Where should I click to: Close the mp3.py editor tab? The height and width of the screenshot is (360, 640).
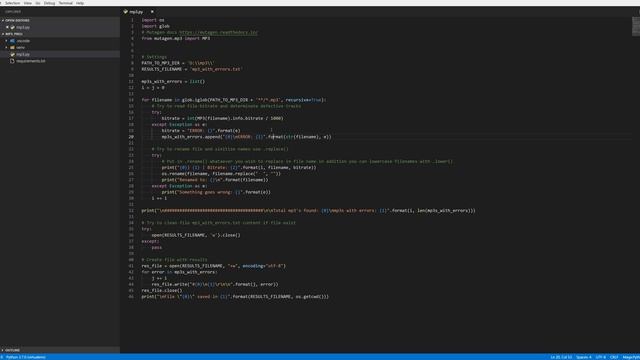click(152, 12)
